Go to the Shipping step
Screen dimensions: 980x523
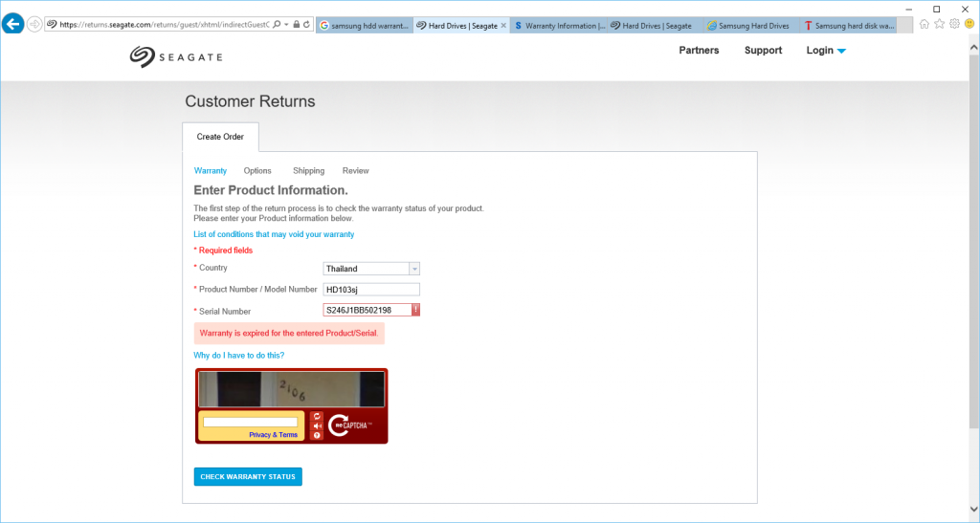click(309, 170)
